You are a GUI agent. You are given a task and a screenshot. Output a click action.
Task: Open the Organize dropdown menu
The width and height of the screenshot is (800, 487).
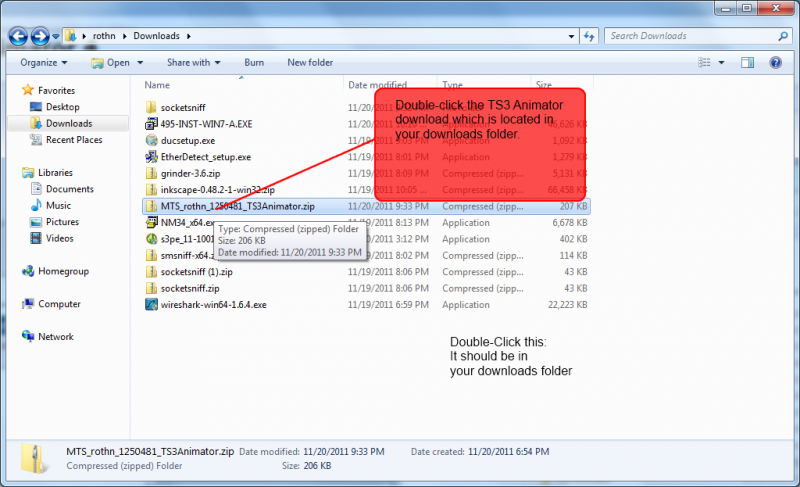43,62
